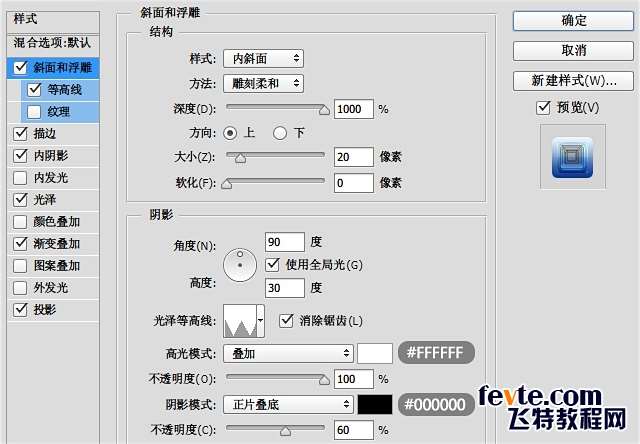Open the 方法 dropdown showing 雕刻柔和
640x444 pixels.
pos(263,84)
